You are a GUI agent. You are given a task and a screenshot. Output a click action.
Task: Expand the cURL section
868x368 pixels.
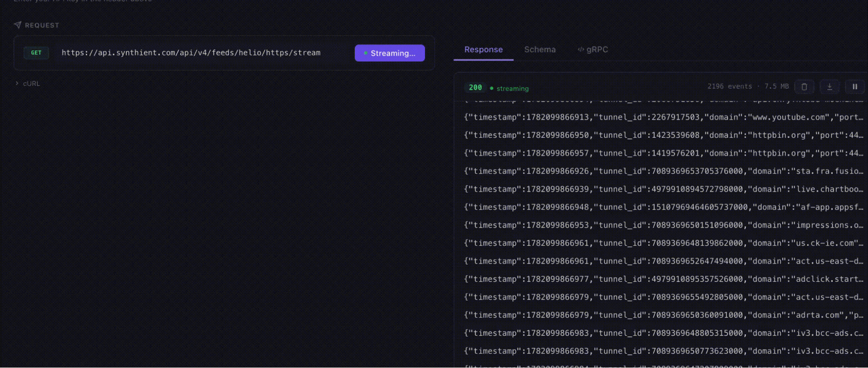click(x=28, y=83)
